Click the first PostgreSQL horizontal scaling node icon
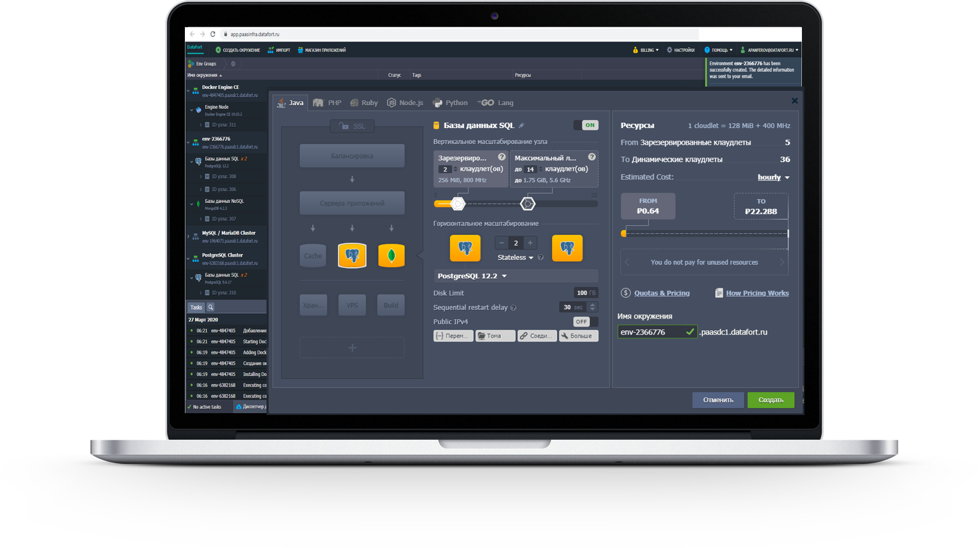 [465, 248]
